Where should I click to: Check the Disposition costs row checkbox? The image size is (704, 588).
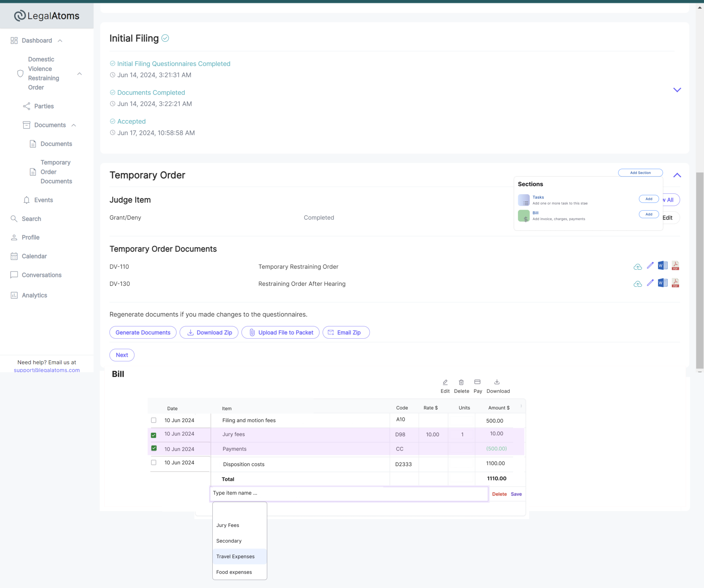point(154,462)
